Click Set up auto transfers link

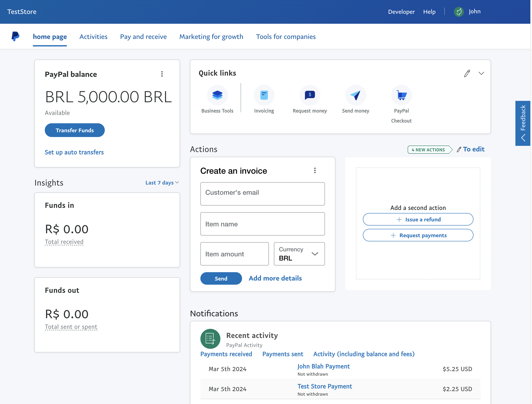(x=74, y=152)
